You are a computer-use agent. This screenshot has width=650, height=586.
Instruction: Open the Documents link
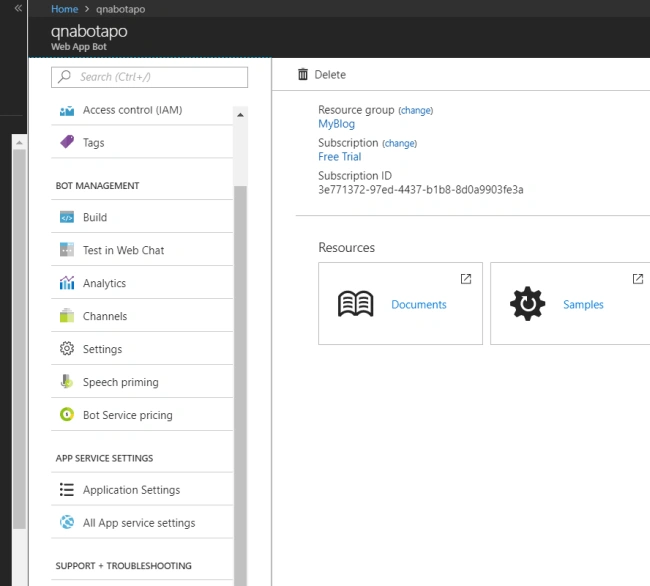(419, 304)
